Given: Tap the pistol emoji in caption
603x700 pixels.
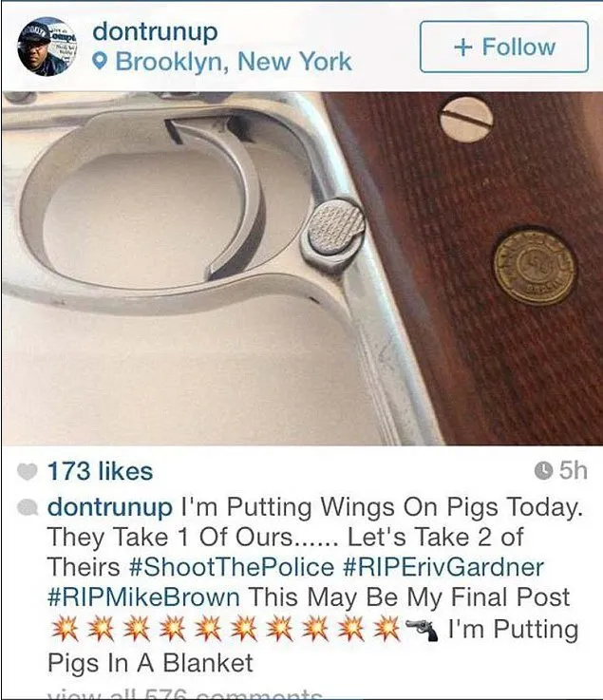Looking at the screenshot, I should (422, 630).
